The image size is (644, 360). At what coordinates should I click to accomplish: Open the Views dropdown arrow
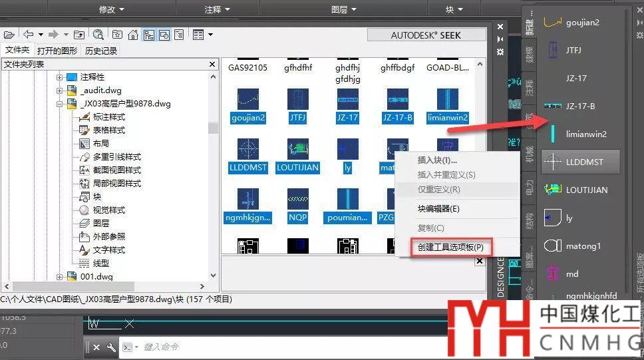point(210,35)
